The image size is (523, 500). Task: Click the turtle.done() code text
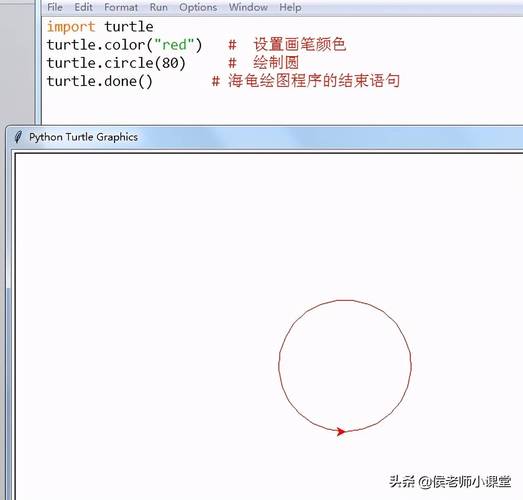[x=99, y=81]
